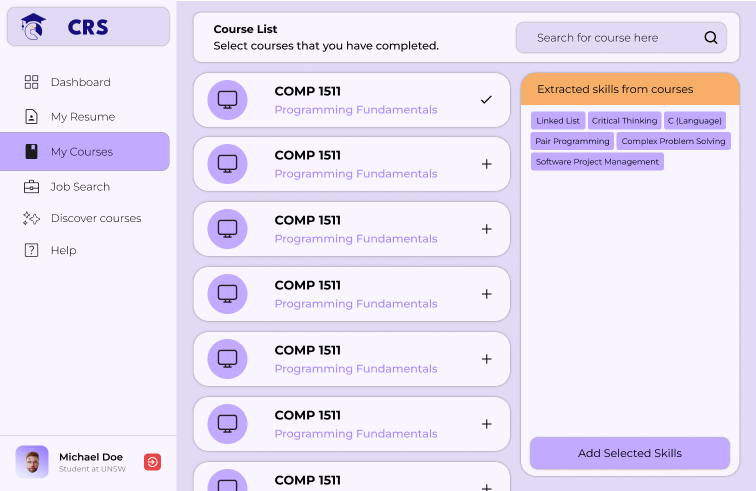The width and height of the screenshot is (756, 491).
Task: Go to the Dashboard menu item
Action: pyautogui.click(x=80, y=82)
